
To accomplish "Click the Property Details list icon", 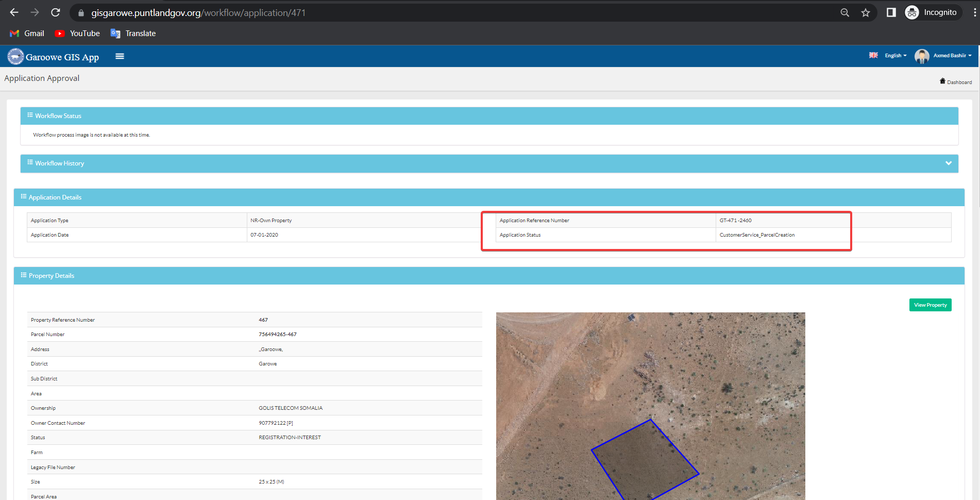I will point(24,275).
